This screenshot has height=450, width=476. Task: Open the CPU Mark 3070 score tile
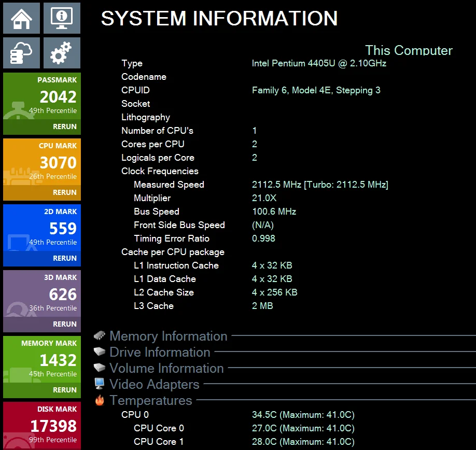point(42,162)
